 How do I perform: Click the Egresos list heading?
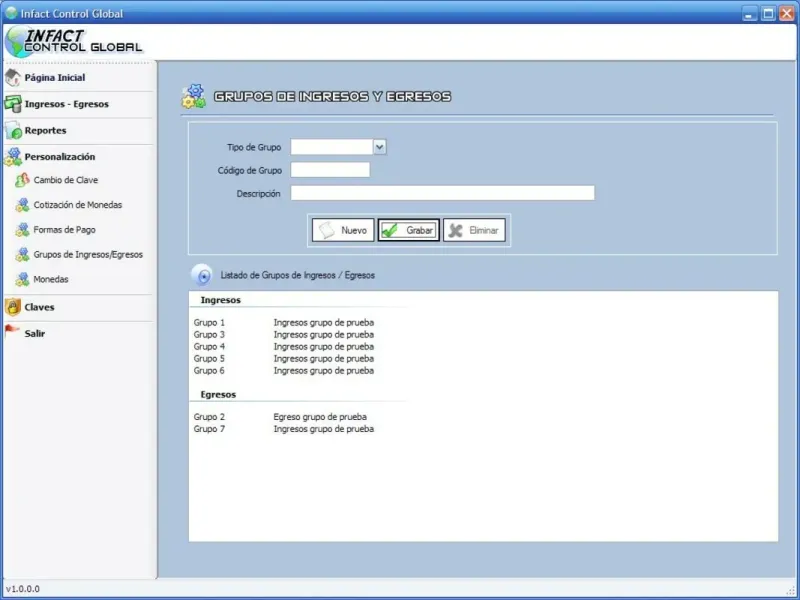(x=218, y=394)
